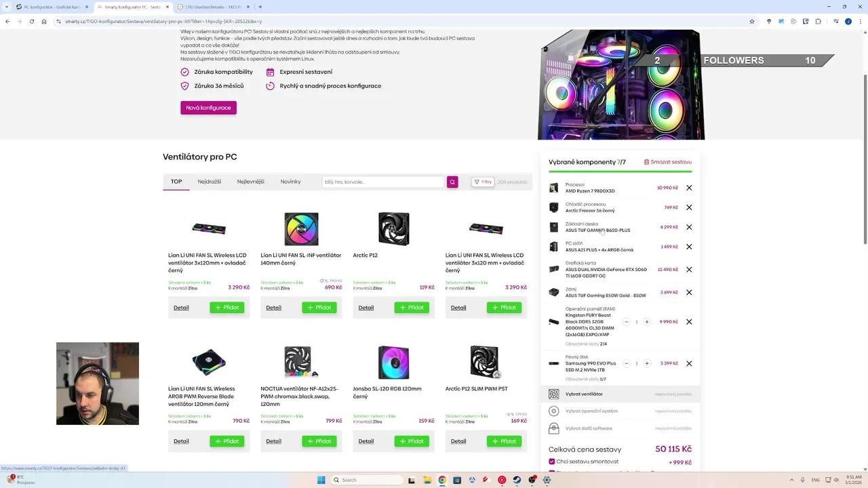Remove the Samsung 990 EVO Plus SSD

[x=689, y=363]
